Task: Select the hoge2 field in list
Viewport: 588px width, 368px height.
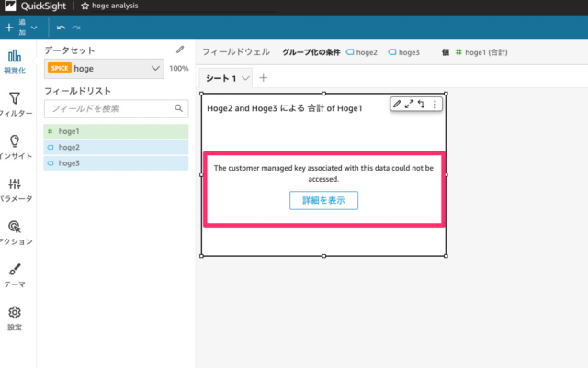Action: pos(116,147)
